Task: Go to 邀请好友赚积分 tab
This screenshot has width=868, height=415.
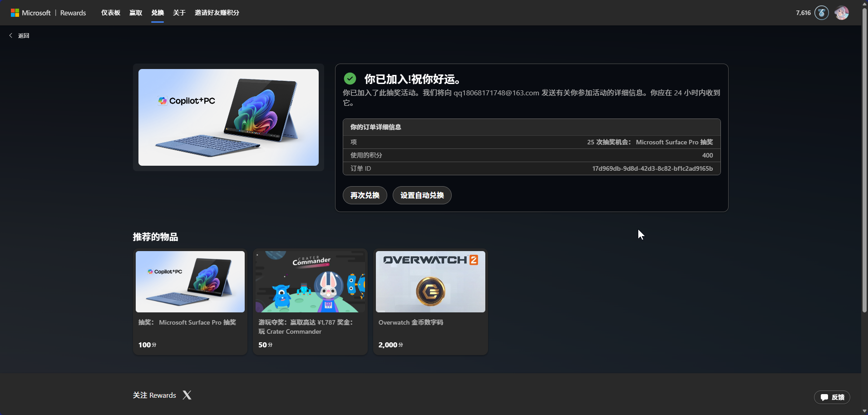Action: click(217, 13)
